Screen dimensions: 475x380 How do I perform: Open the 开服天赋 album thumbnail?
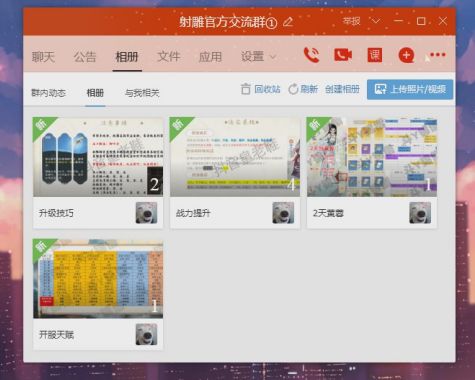pos(98,278)
